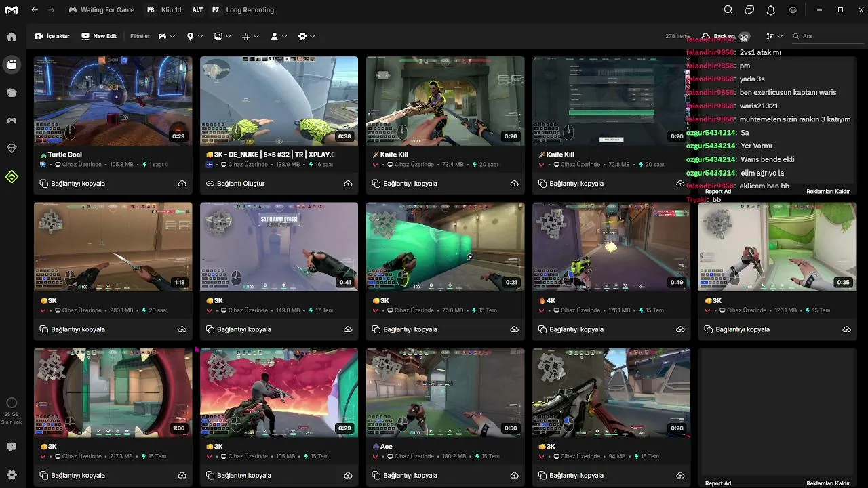
Task: Expand the hashtag filter dropdown
Action: [x=250, y=36]
